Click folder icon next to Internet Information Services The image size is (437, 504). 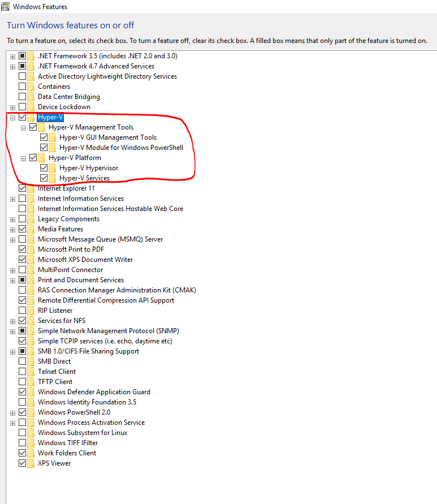pos(31,199)
